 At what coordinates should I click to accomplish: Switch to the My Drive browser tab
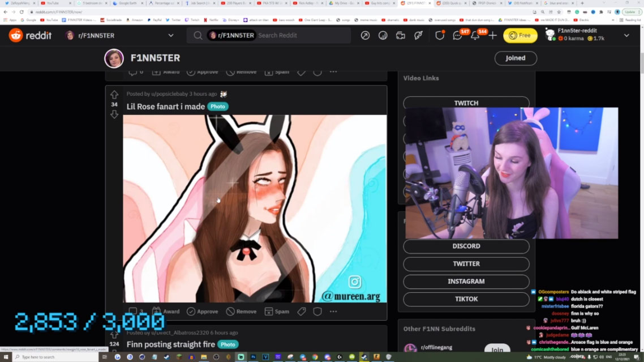click(343, 3)
